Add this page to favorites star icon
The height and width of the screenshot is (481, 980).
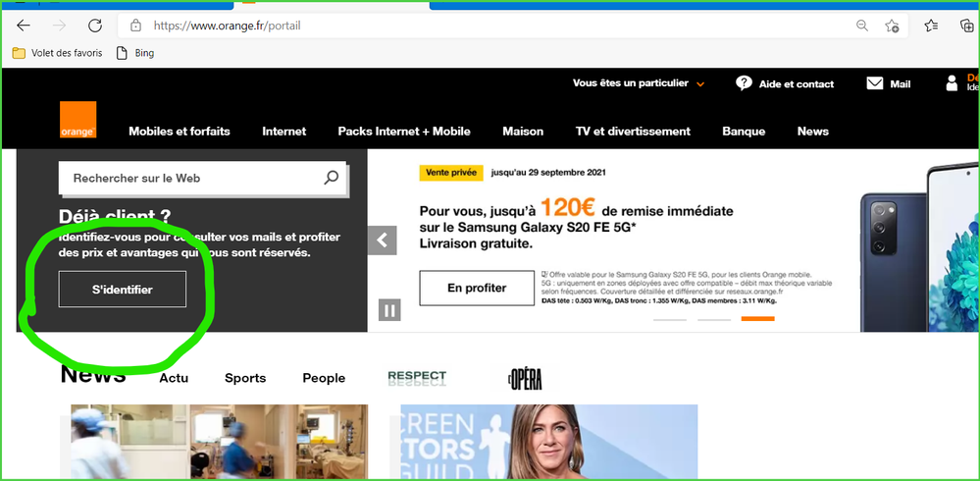(892, 26)
